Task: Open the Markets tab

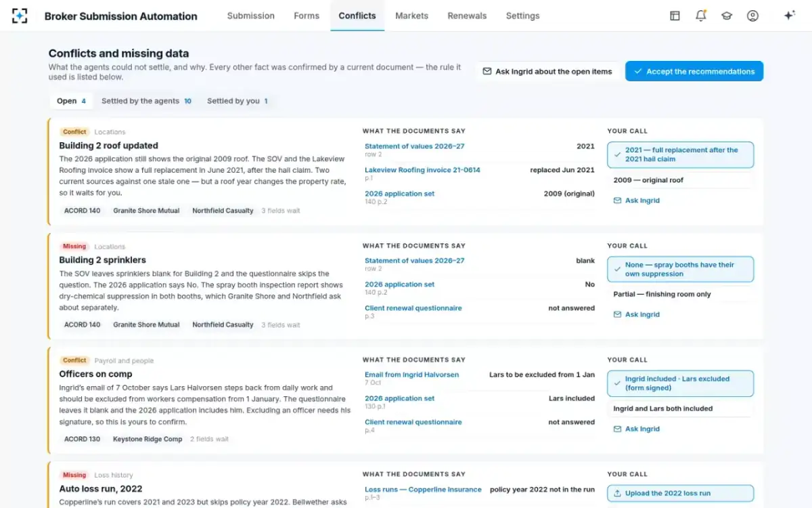Action: (x=411, y=16)
